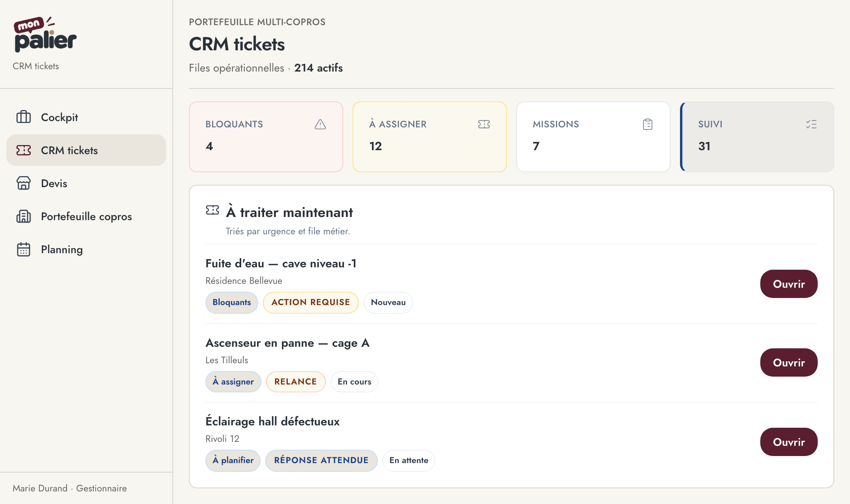Switch to the Suivi card

pyautogui.click(x=757, y=137)
